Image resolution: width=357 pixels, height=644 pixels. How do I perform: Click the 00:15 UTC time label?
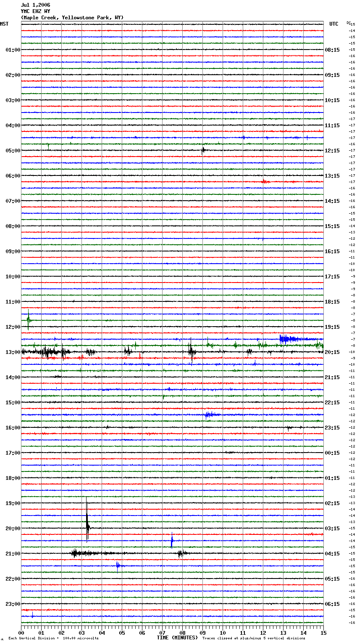(x=332, y=453)
